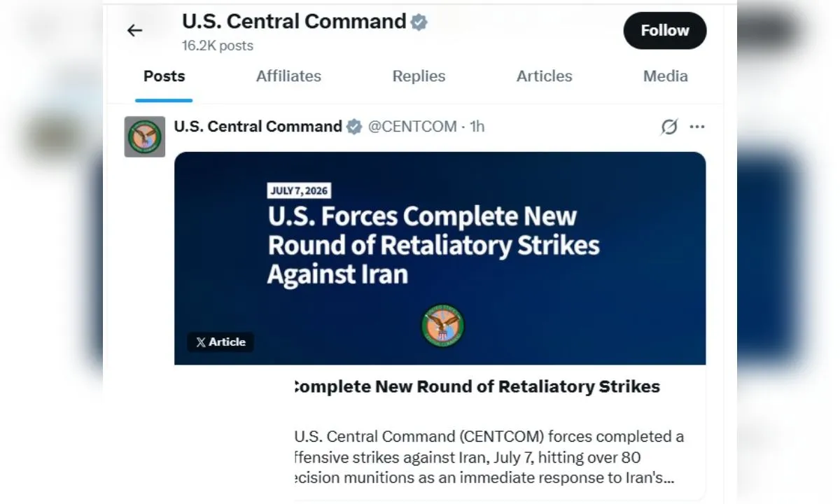Switch to the Articles tab

tap(545, 76)
